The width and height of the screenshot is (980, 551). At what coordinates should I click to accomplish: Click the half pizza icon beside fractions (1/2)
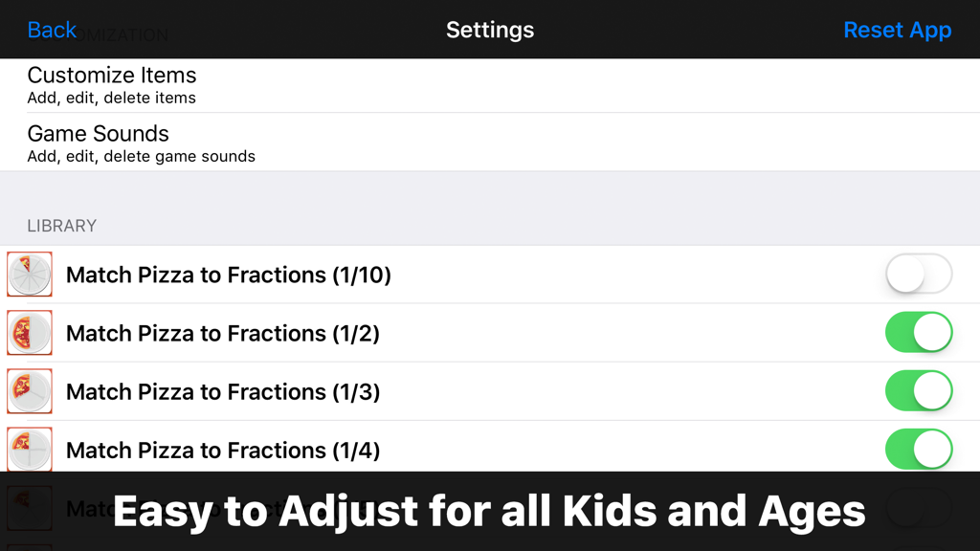point(29,332)
